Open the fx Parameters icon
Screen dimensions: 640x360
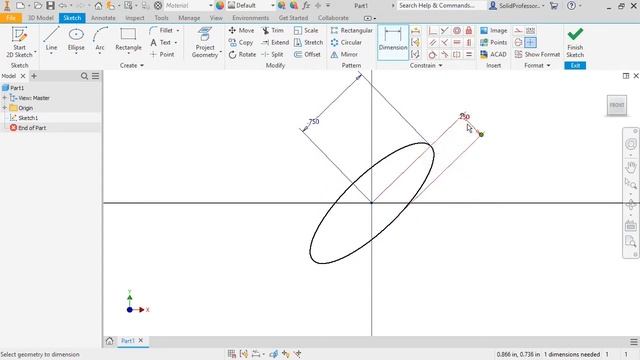point(306,6)
